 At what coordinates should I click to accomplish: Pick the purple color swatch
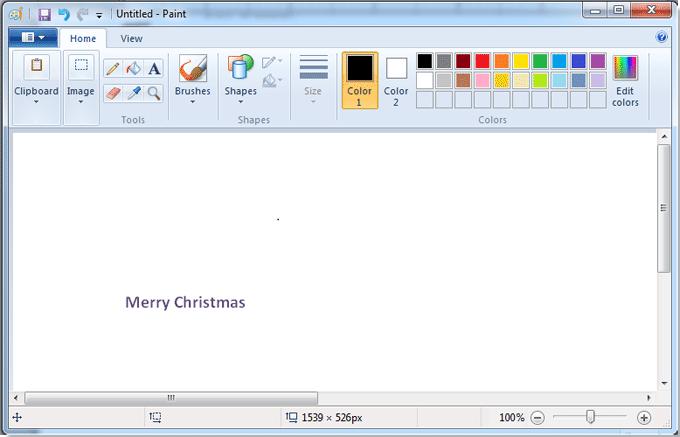point(598,61)
